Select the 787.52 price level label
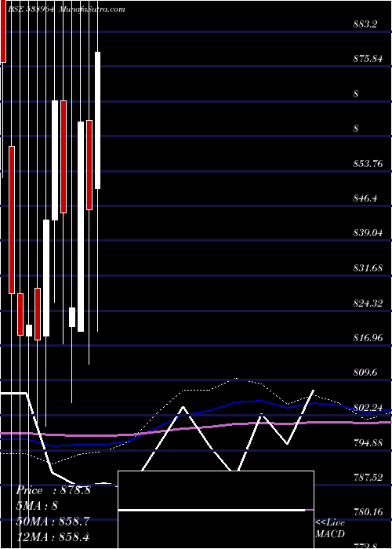 click(x=368, y=477)
